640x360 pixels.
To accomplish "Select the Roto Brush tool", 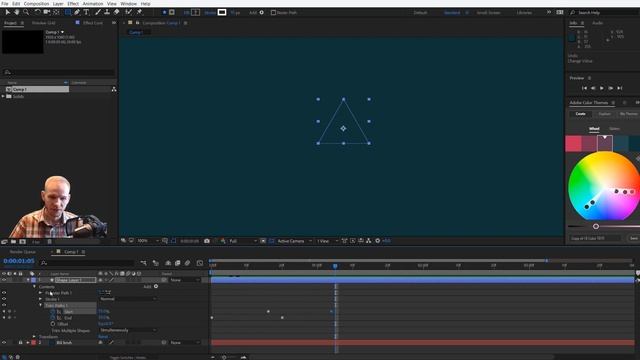I will point(129,12).
